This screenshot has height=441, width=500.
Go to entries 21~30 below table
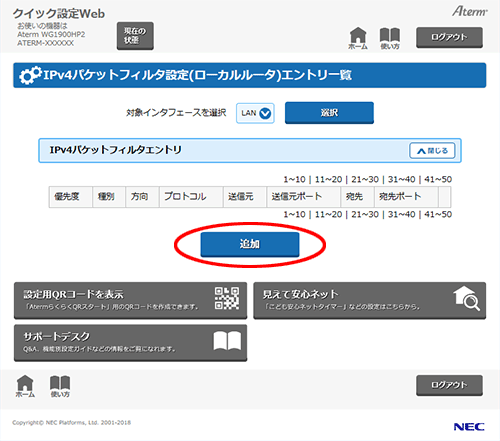(x=365, y=214)
